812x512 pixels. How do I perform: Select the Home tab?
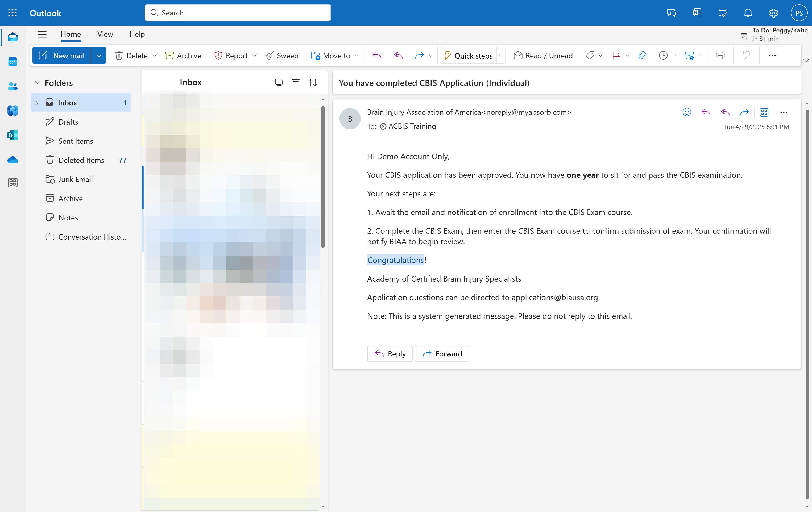coord(71,34)
